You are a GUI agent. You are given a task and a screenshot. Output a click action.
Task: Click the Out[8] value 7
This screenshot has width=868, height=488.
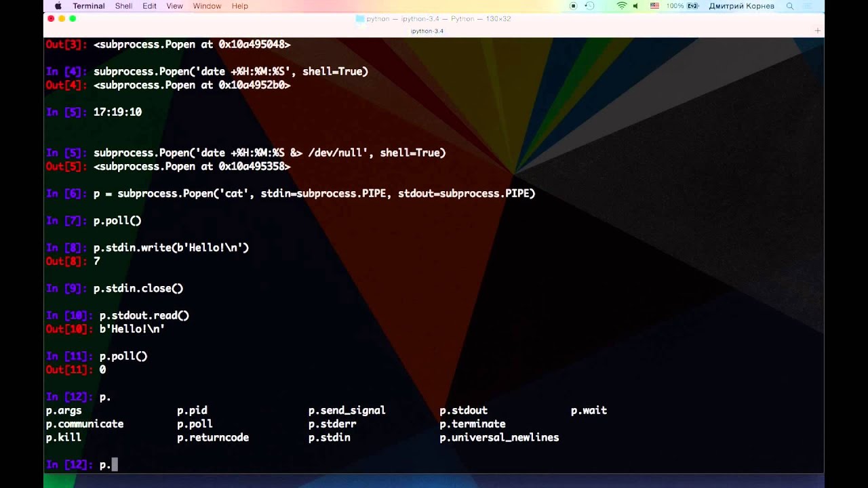point(96,261)
